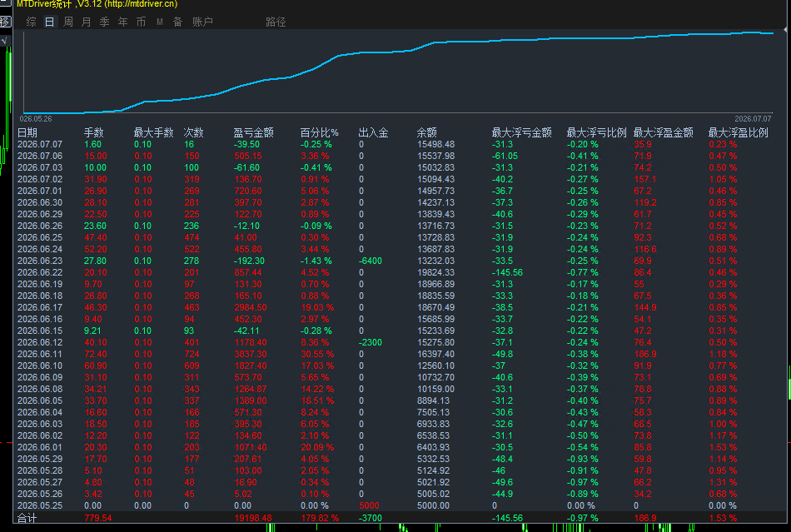
Task: Click the 移 move button
Action: (x=4, y=22)
